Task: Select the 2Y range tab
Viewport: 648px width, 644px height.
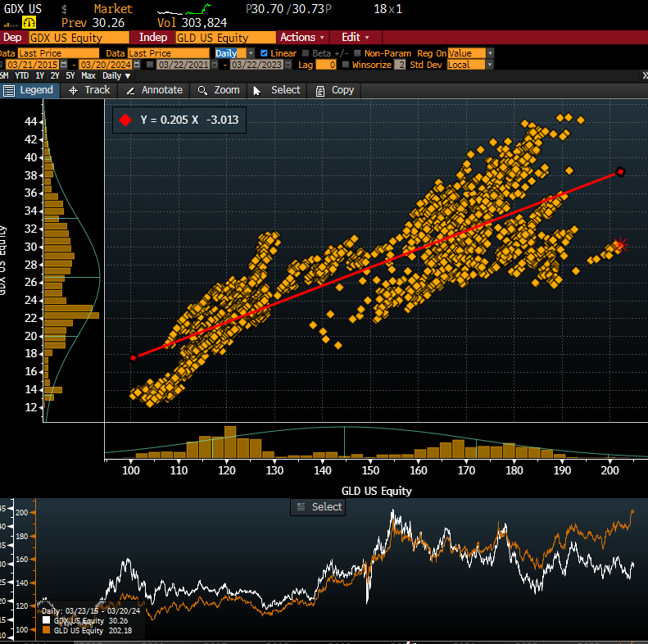Action: click(55, 75)
